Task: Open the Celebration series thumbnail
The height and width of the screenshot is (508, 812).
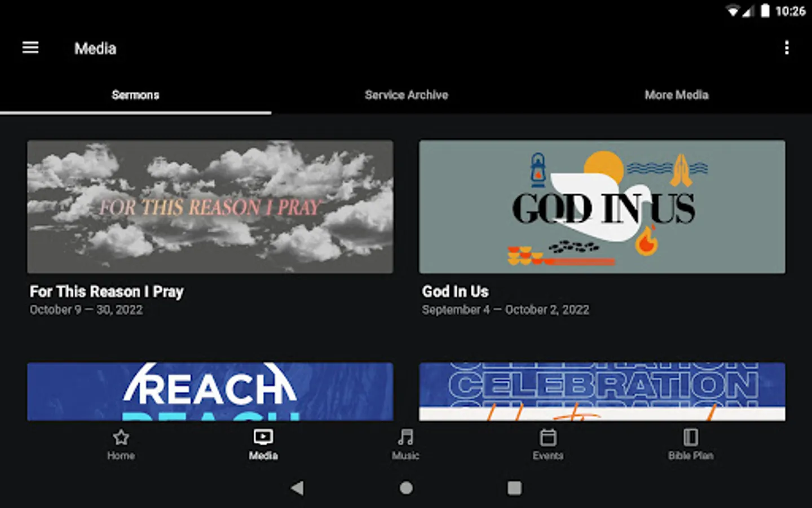Action: click(602, 391)
